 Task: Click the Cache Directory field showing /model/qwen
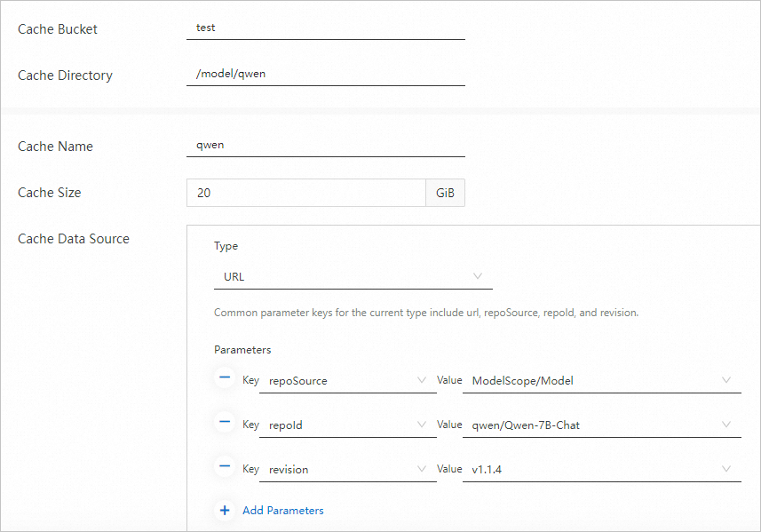pos(325,73)
